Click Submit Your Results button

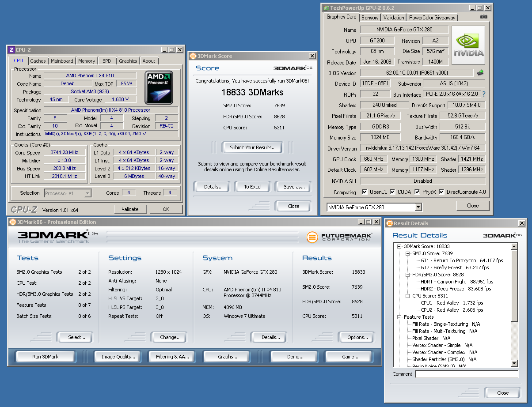(x=253, y=147)
